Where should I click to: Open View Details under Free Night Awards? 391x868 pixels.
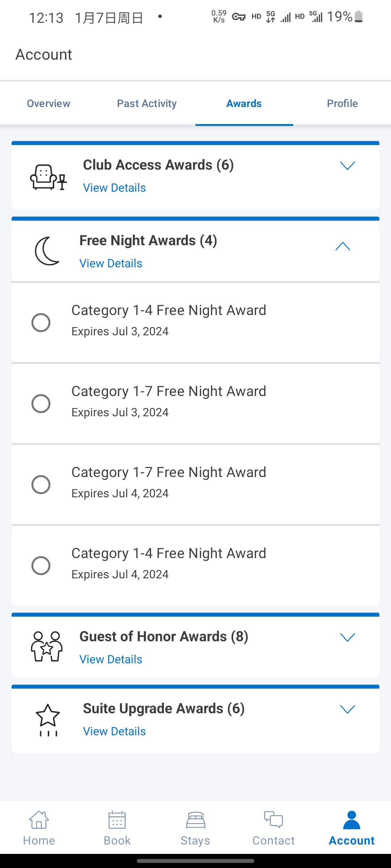tap(111, 263)
